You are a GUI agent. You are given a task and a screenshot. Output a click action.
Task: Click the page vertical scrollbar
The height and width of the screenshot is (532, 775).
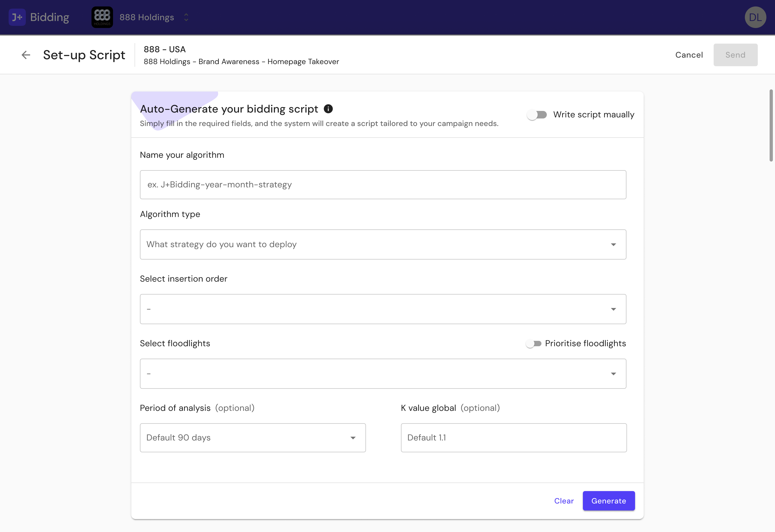pos(771,125)
